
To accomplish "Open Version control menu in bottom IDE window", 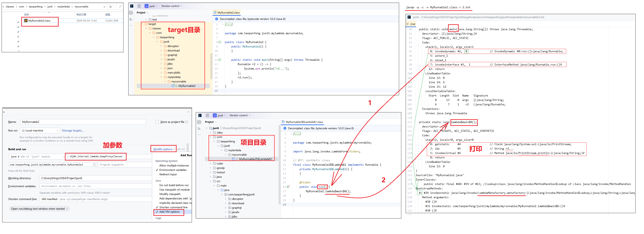I will coord(240,115).
